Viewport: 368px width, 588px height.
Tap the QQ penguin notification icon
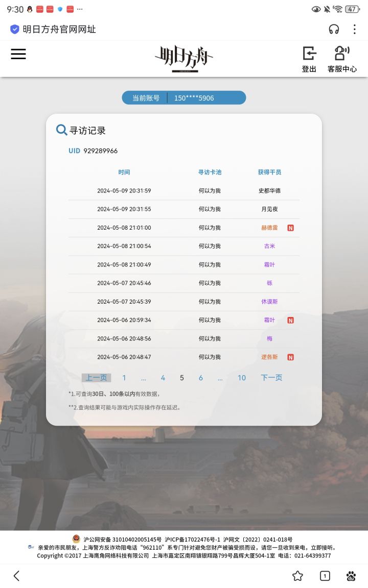[x=30, y=9]
